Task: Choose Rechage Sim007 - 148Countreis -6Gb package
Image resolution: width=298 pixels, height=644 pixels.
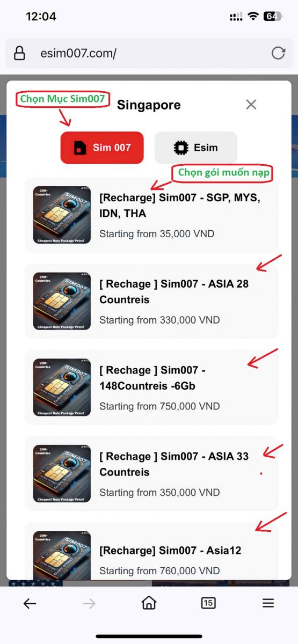Action: pos(151,387)
